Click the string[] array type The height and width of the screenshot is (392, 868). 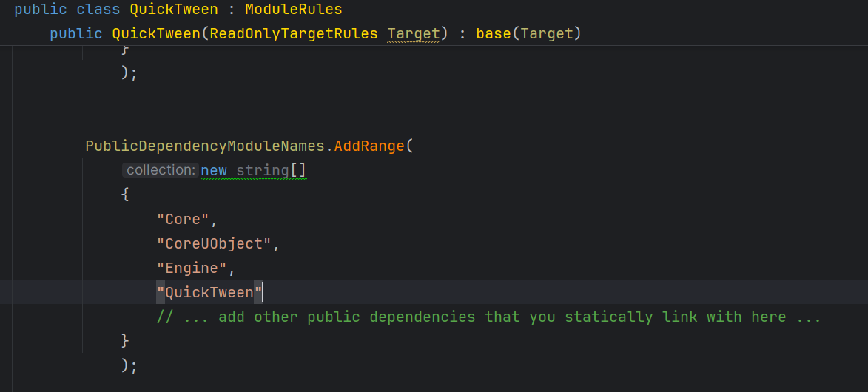(271, 171)
